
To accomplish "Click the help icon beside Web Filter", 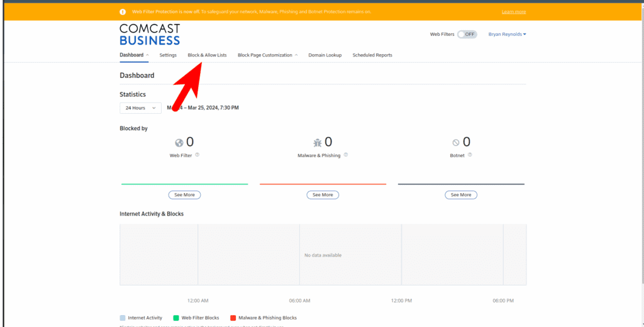I will pos(197,155).
